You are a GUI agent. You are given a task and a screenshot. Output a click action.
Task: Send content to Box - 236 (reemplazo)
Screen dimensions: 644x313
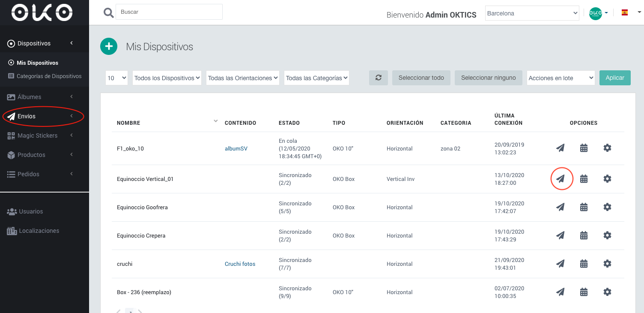point(560,292)
